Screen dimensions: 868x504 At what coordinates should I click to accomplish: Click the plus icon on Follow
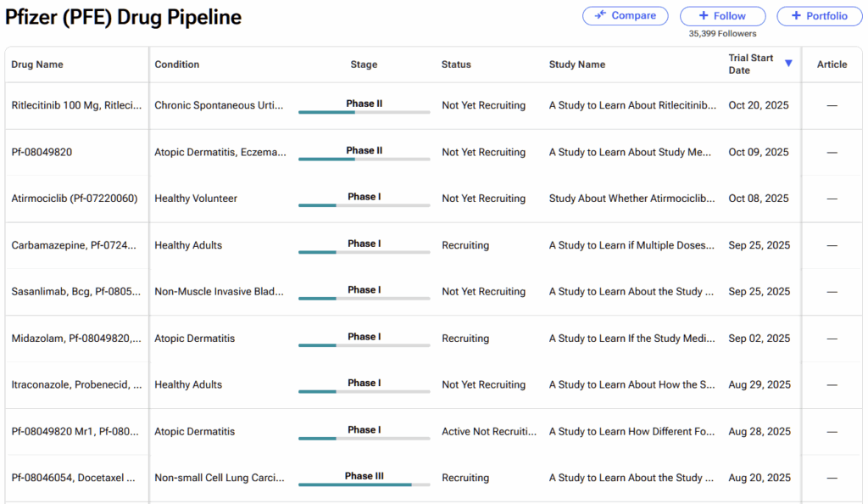[x=705, y=16]
